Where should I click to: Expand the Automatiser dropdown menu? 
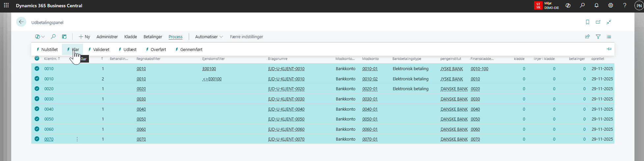(x=209, y=37)
